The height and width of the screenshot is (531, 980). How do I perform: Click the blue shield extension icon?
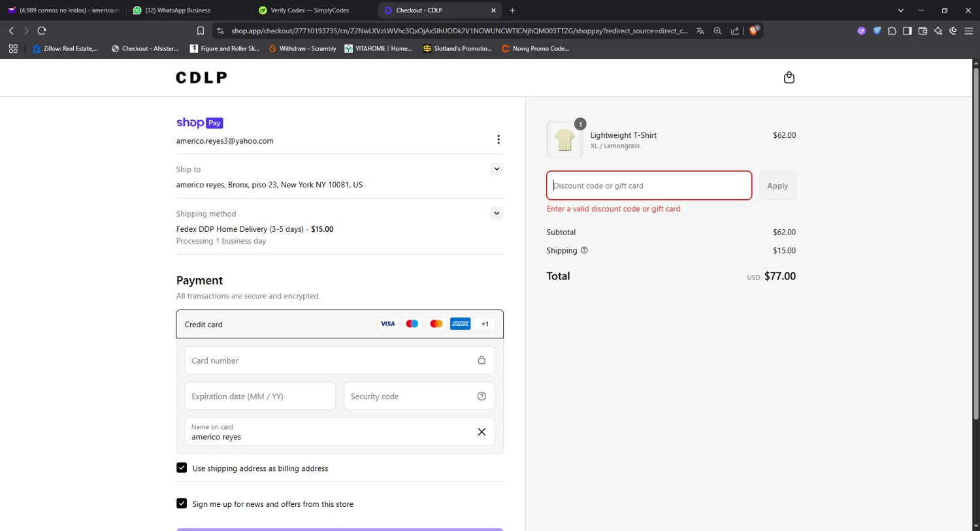click(x=877, y=31)
